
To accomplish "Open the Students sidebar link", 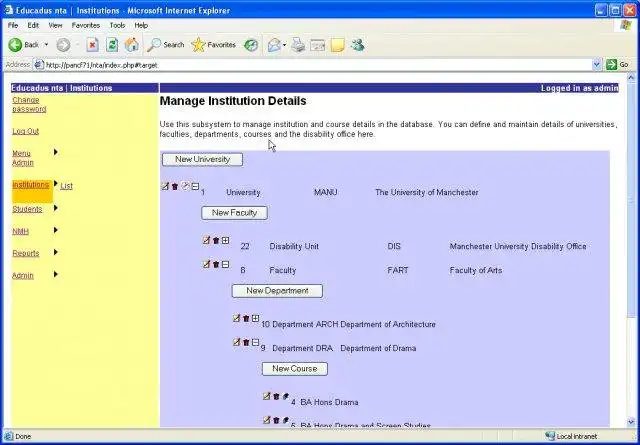I will pos(27,209).
